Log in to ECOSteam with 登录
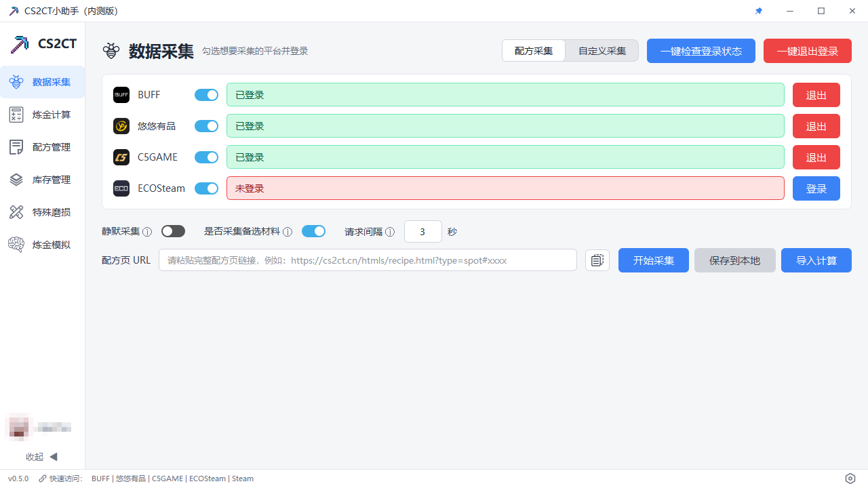 pyautogui.click(x=816, y=188)
